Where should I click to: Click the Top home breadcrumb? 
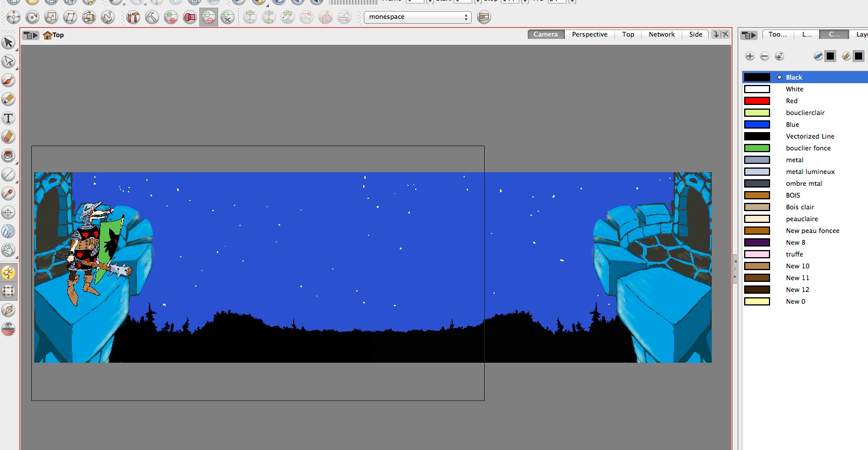(x=54, y=35)
